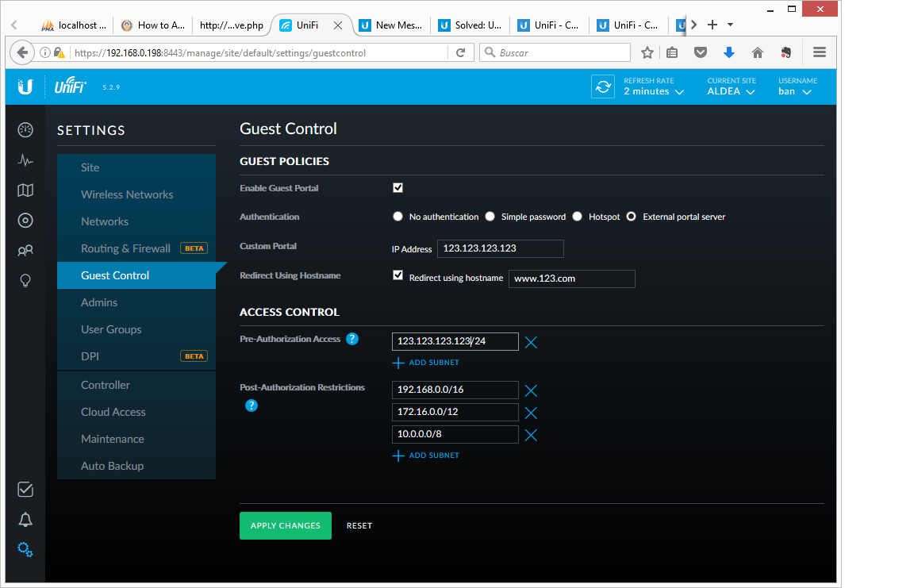This screenshot has width=914, height=588.
Task: Open the Map icon in sidebar
Action: (25, 190)
